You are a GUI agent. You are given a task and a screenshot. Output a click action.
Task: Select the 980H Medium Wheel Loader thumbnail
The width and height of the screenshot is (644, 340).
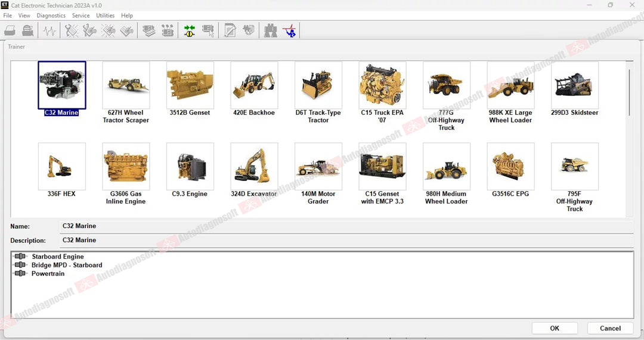(447, 166)
